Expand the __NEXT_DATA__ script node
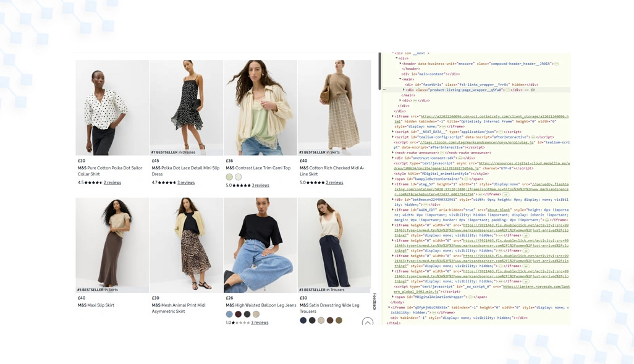Viewport: 634px width, 364px height. click(x=392, y=132)
